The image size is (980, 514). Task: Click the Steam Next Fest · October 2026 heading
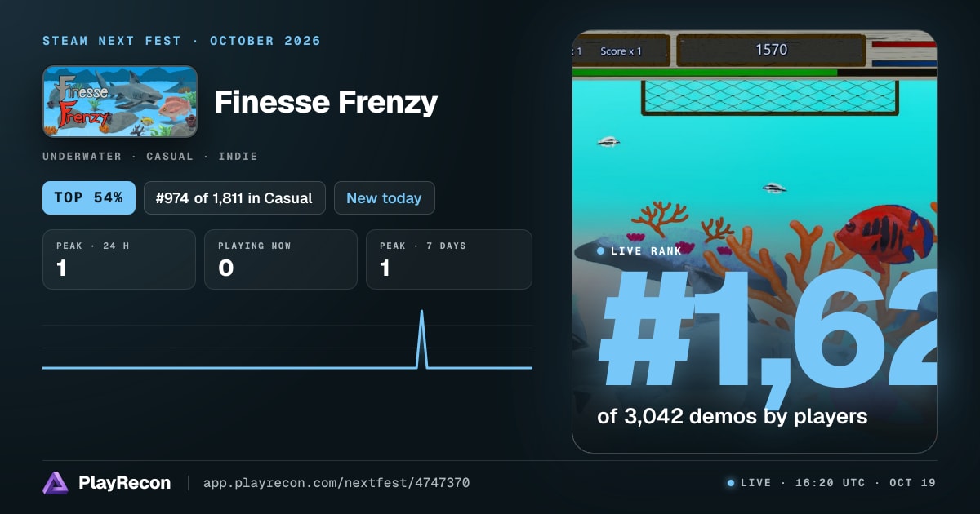point(181,41)
